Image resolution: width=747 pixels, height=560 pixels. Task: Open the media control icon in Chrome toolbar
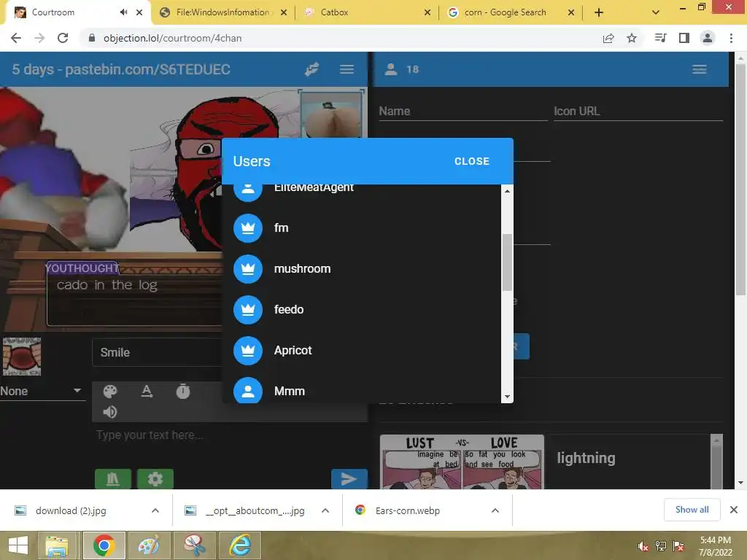coord(660,38)
